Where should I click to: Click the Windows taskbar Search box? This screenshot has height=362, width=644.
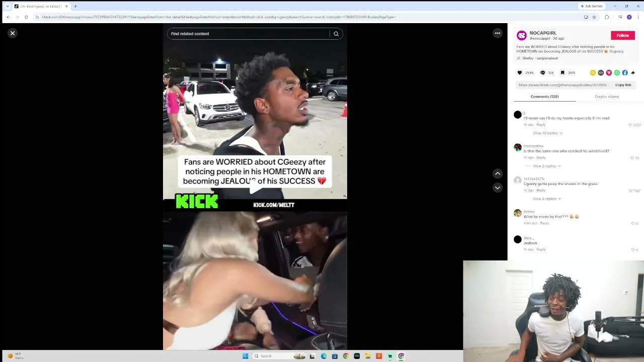tap(279, 356)
